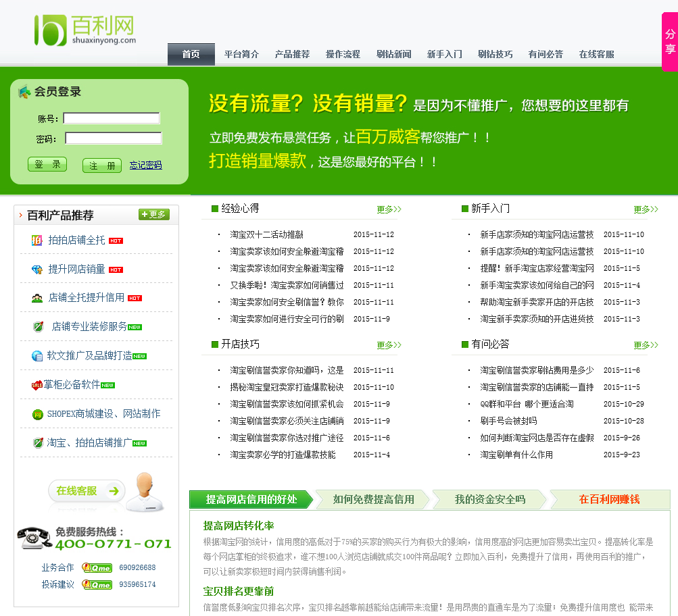This screenshot has width=678, height=616.
Task: Open the 淘宝卖家如何进行安全可行的刷 article
Action: click(x=287, y=319)
